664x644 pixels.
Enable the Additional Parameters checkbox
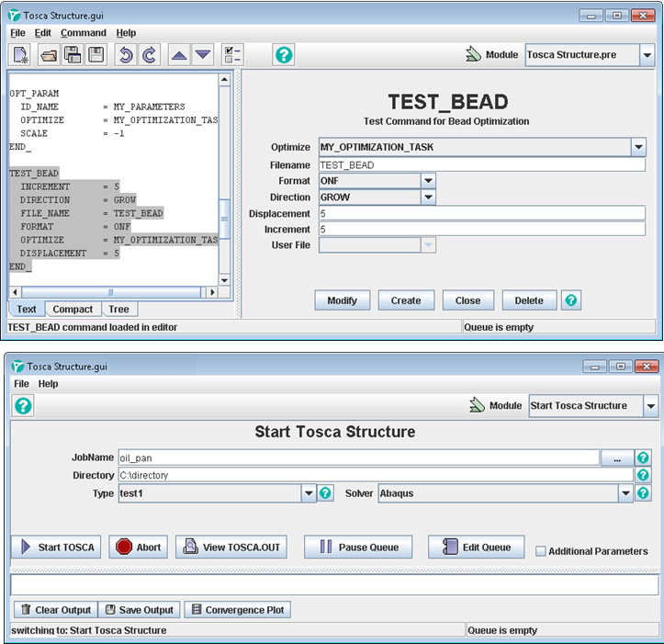[541, 550]
